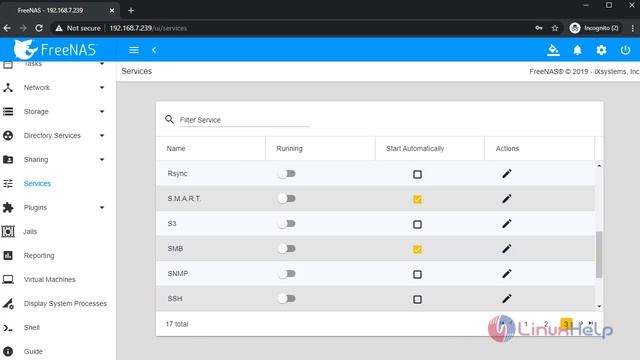The height and width of the screenshot is (360, 640).
Task: Start the SMB service switch
Action: tap(287, 249)
